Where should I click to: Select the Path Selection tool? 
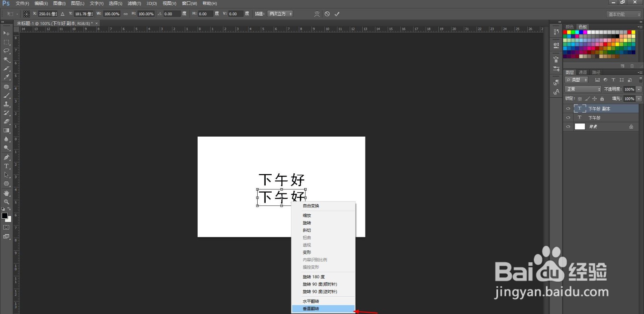[x=6, y=175]
